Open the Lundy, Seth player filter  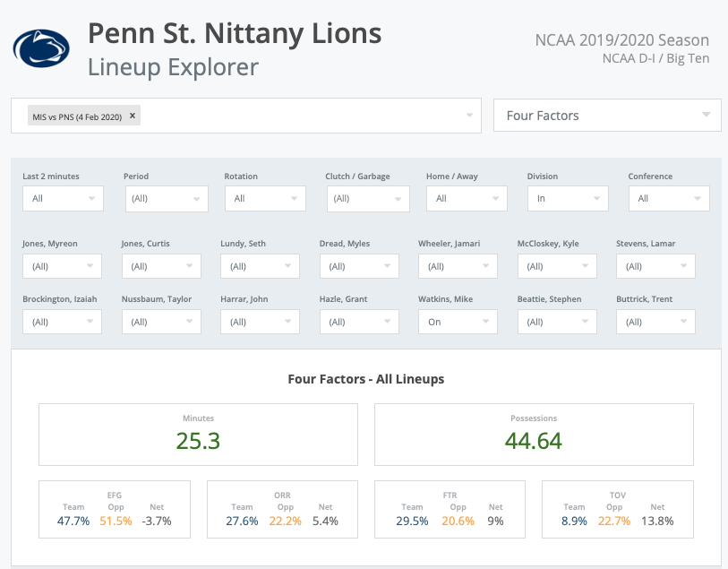[x=260, y=266]
